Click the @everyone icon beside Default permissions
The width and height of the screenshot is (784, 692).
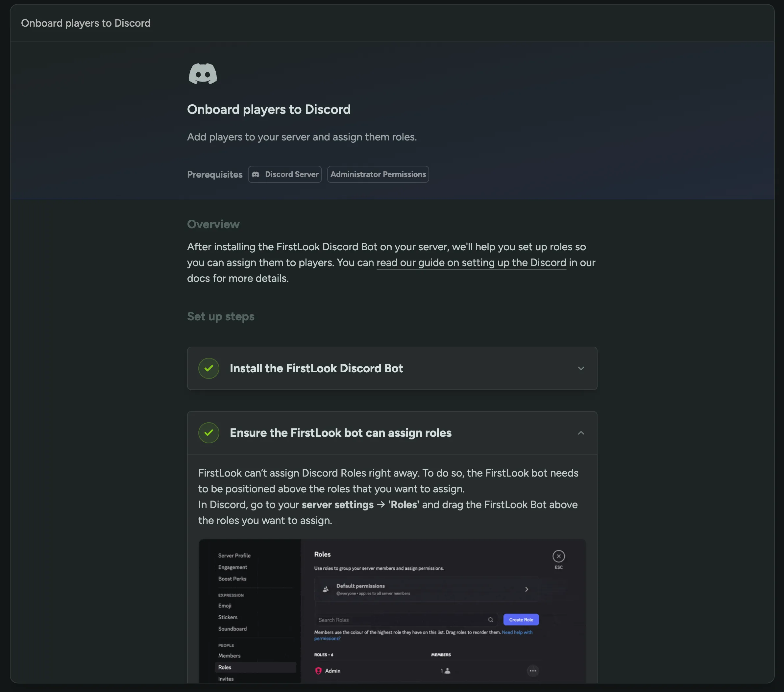326,590
